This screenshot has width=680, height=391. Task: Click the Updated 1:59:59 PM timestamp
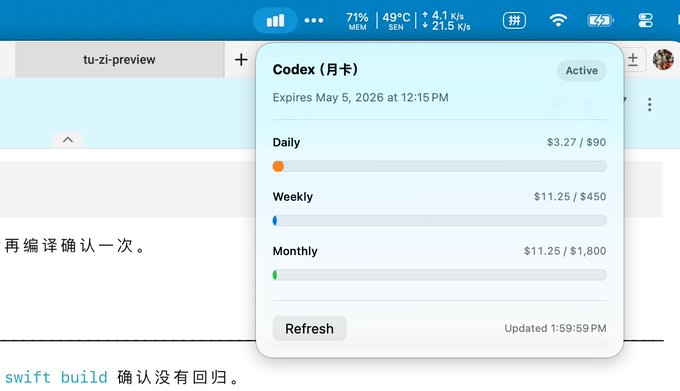click(x=555, y=328)
